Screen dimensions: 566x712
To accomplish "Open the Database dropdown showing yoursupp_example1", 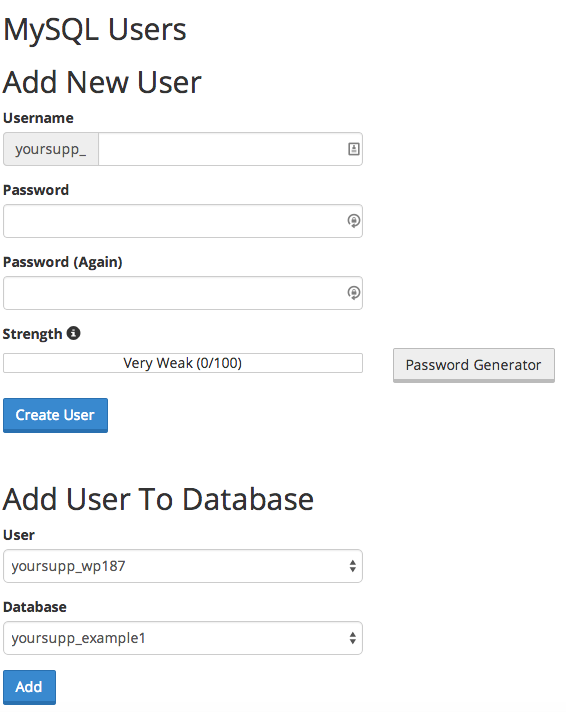I will click(x=183, y=638).
